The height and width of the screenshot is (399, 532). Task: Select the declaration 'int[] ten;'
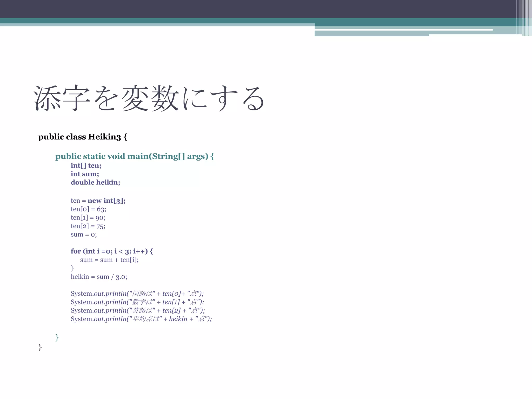tap(86, 166)
